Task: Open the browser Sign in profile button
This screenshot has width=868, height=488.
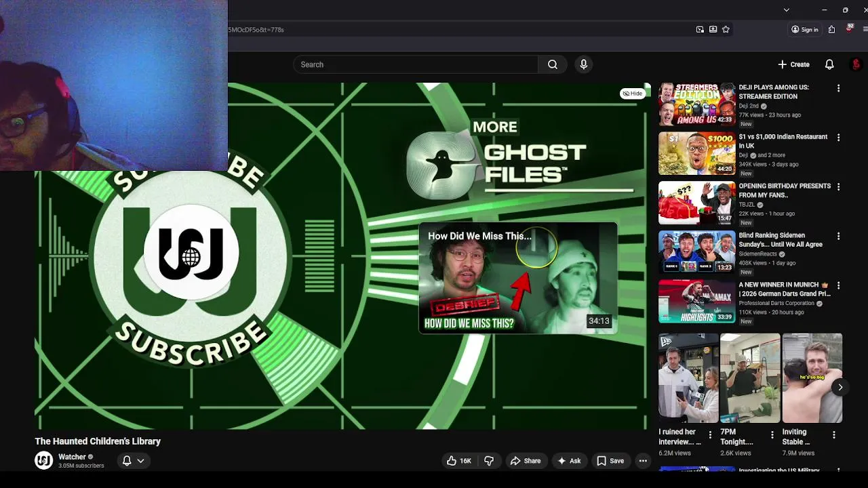Action: (x=804, y=29)
